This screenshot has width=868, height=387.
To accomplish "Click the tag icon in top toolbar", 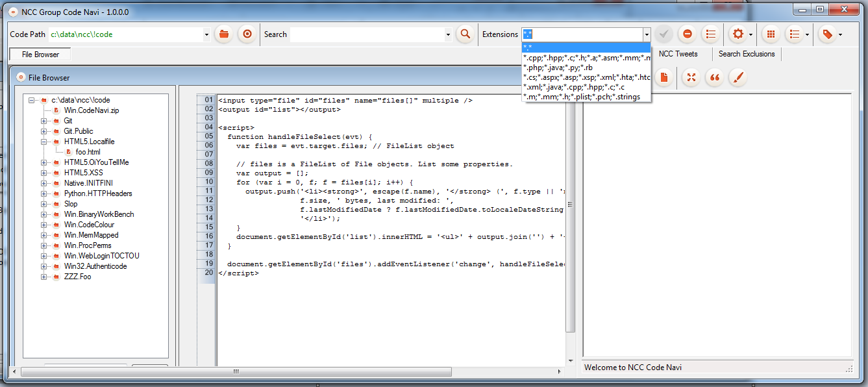I will coord(827,34).
